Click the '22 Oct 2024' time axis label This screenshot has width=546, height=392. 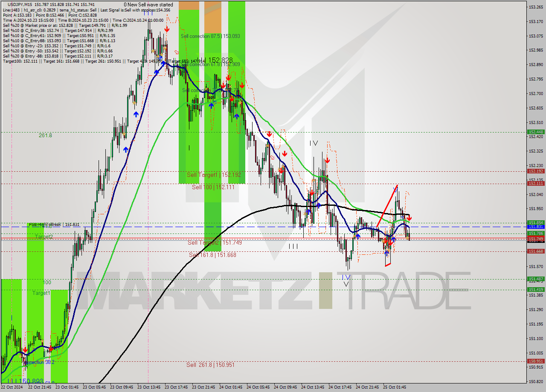[x=12, y=387]
